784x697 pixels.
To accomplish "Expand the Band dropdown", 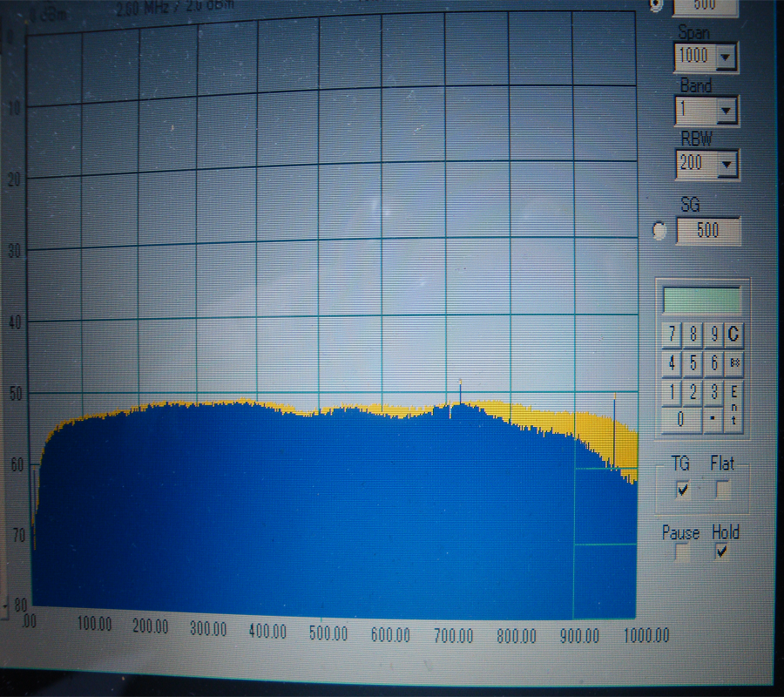I will (727, 111).
